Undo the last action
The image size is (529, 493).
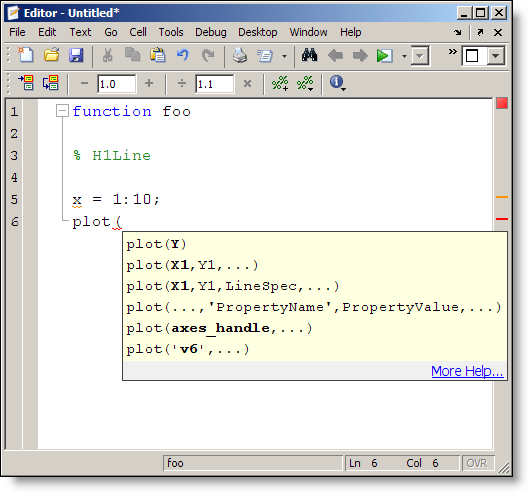pos(183,55)
